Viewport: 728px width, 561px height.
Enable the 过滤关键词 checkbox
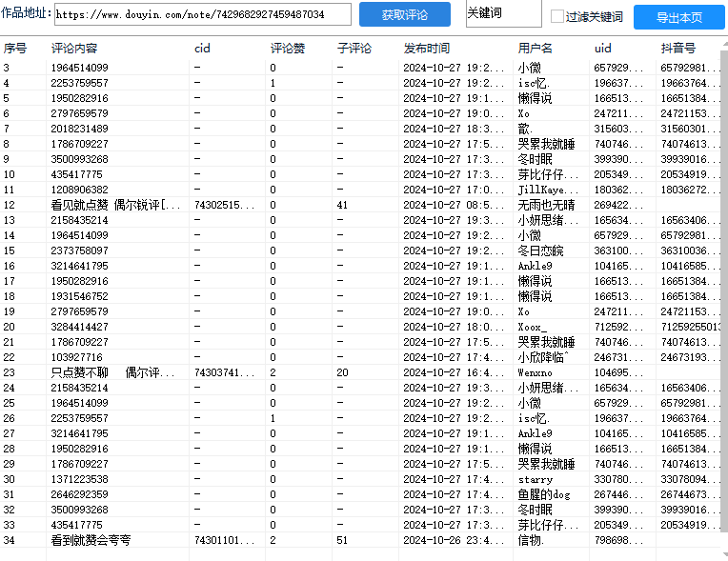click(558, 16)
